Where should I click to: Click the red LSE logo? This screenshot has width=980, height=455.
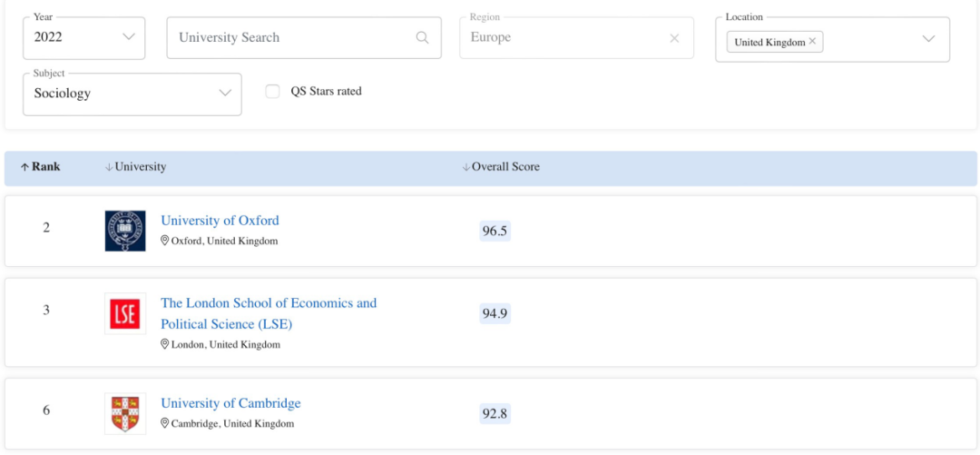tap(125, 313)
